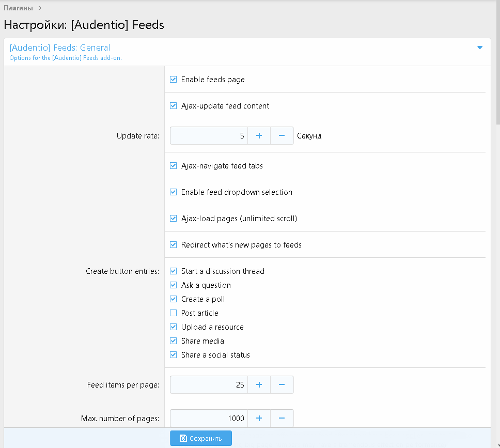
Task: Click the page title Настройки: [Audentio] Feeds
Action: (x=84, y=25)
